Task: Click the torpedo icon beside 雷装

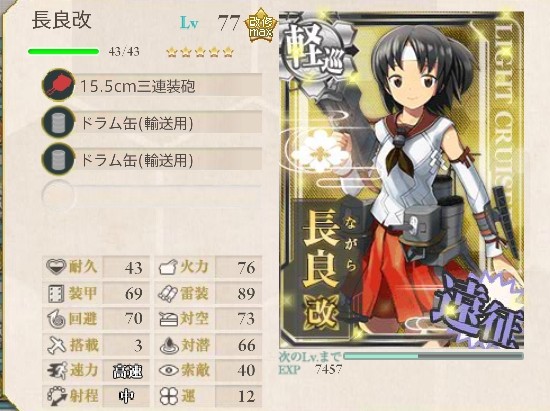Action: [168, 293]
